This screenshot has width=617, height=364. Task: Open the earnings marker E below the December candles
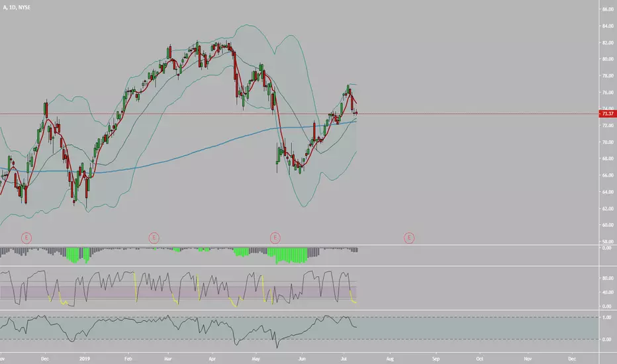26,238
